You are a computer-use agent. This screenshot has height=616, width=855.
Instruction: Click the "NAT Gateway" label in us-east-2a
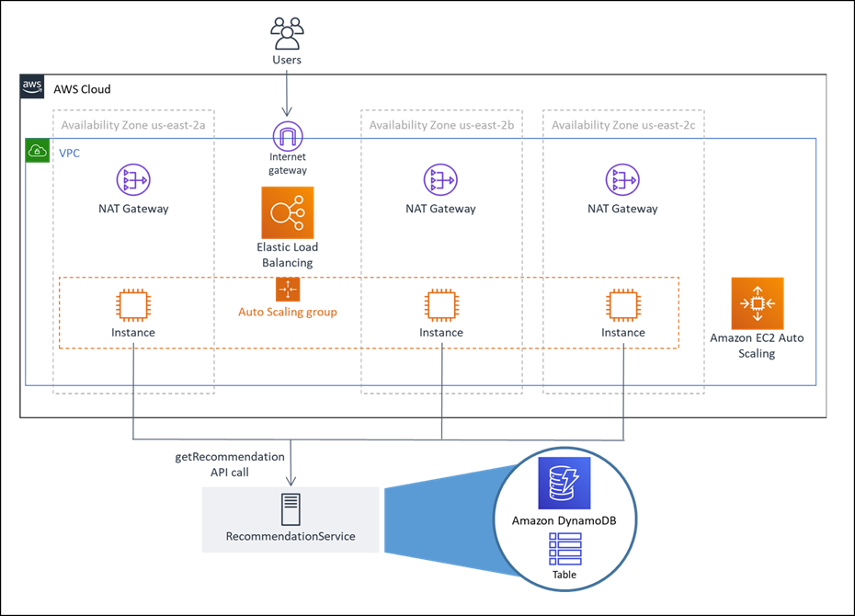coord(133,209)
